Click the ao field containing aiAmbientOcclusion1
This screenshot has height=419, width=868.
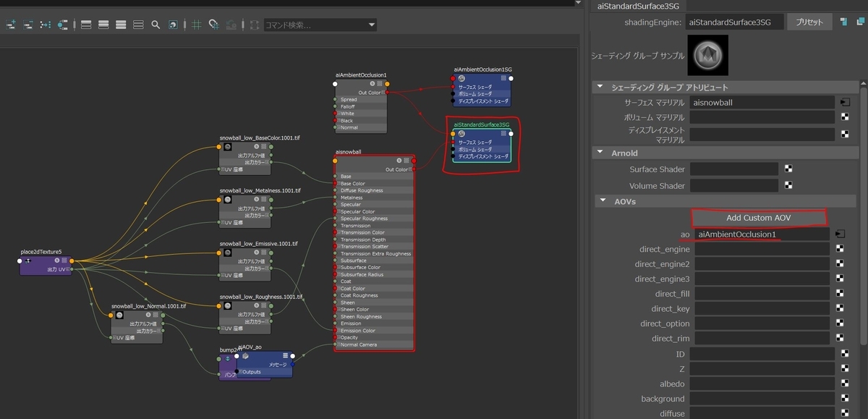coord(762,234)
